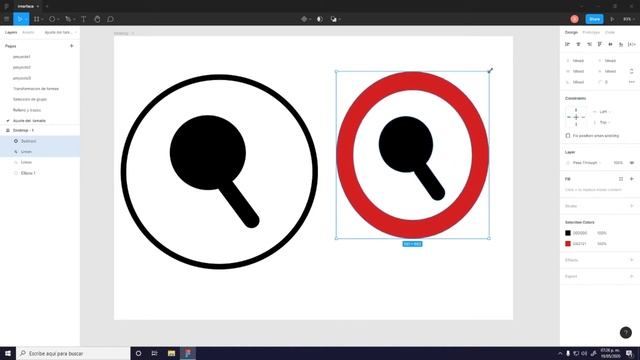Select the Hand tool
The width and height of the screenshot is (640, 360).
coord(97,19)
